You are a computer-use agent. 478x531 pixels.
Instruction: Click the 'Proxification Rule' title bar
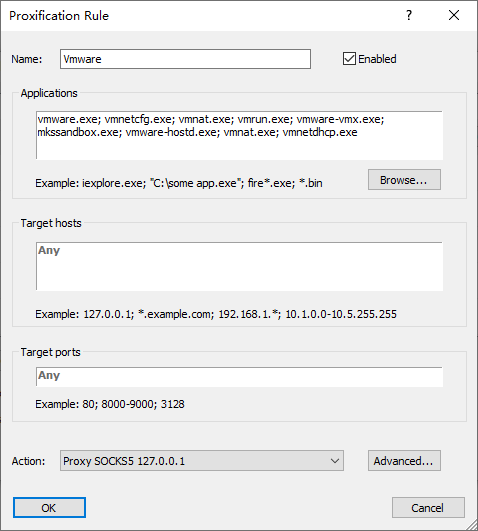[x=59, y=16]
